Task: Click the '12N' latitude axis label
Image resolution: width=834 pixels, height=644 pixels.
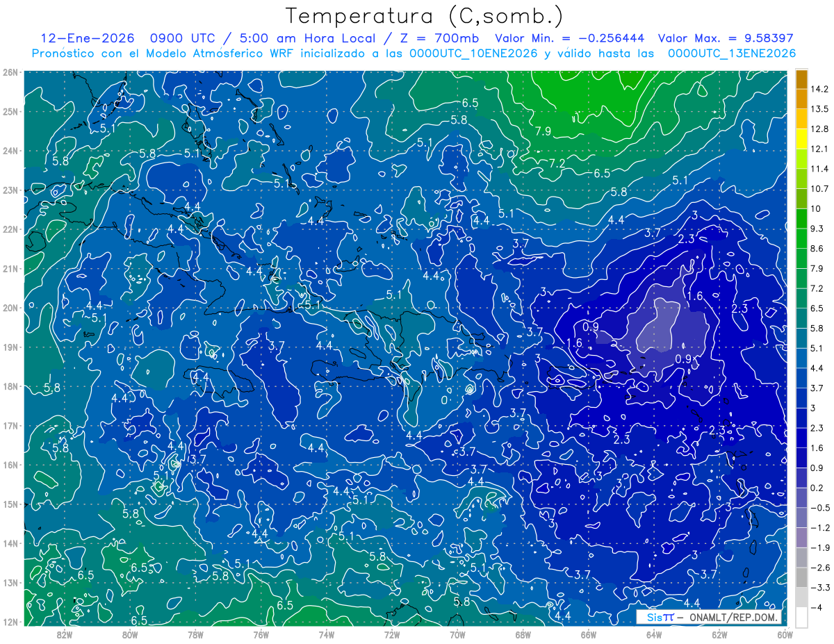Action: [x=11, y=622]
